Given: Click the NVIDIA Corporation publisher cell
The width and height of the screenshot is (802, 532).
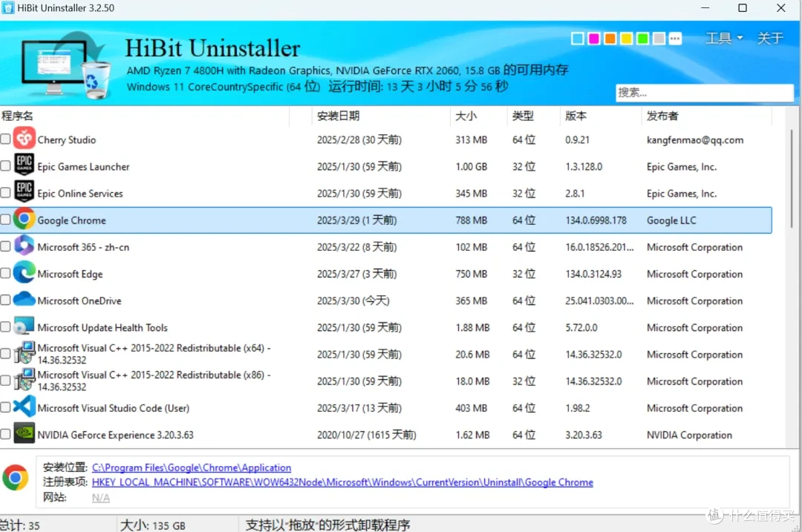Looking at the screenshot, I should coord(689,435).
